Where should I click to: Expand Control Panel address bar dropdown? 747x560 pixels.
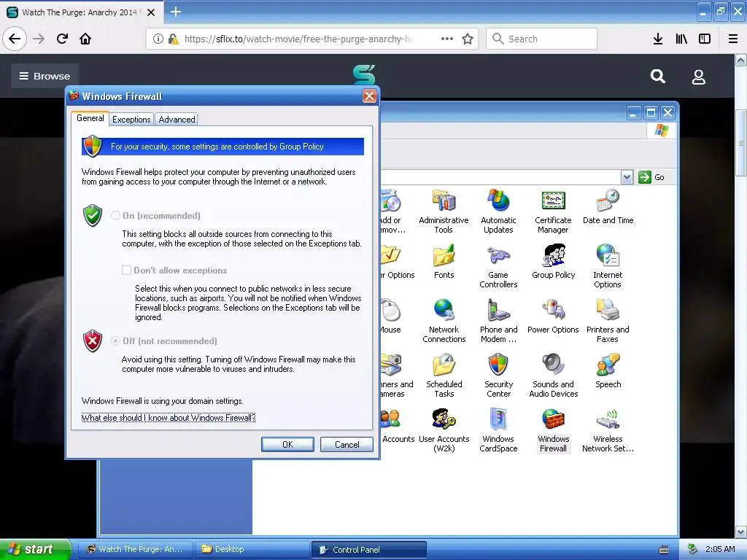[x=627, y=177]
